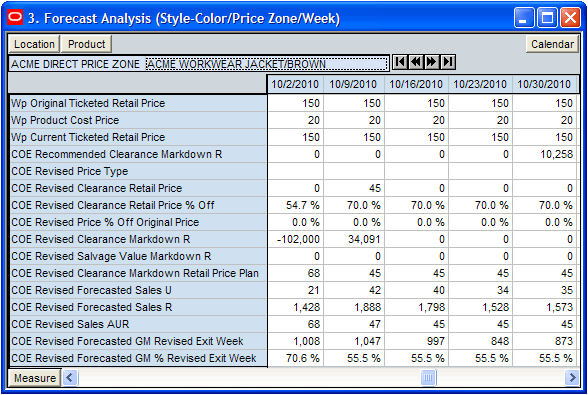Image resolution: width=588 pixels, height=395 pixels.
Task: Maximize the Forecast Analysis window
Action: (547, 18)
